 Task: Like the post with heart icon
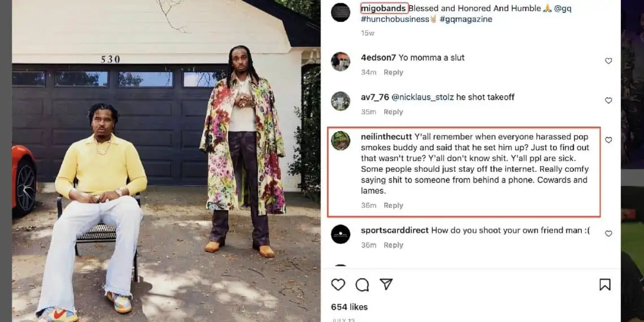point(338,285)
